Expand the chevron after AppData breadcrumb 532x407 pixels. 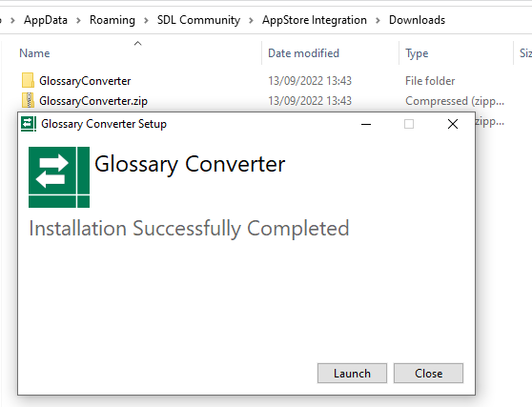pos(78,20)
